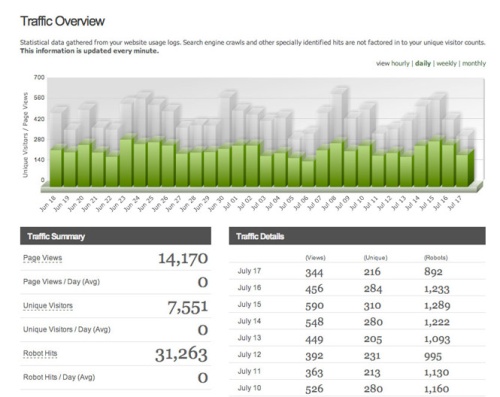The image size is (500, 397).
Task: Click the Traffic Details header bar
Action: 357,236
